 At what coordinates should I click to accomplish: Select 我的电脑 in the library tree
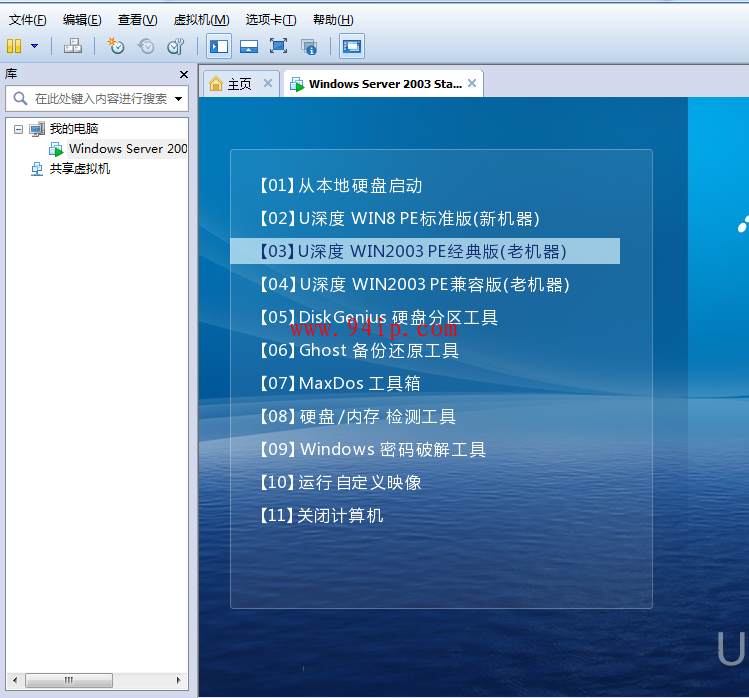(x=74, y=129)
